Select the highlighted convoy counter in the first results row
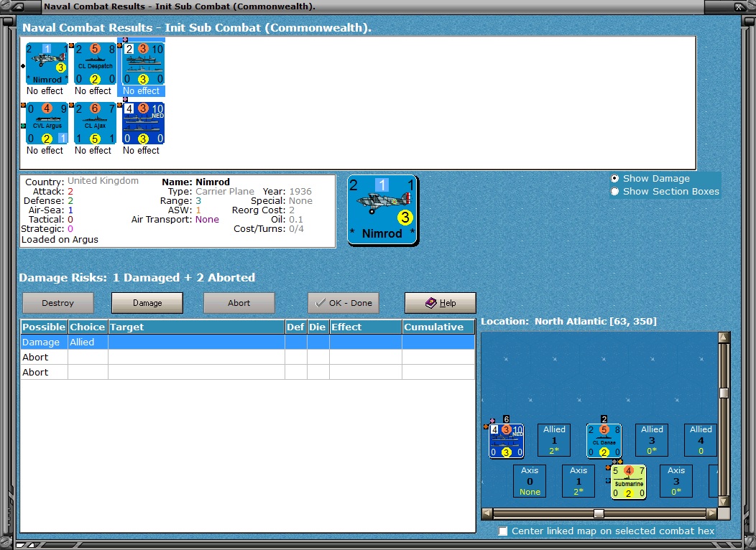This screenshot has width=756, height=550. tap(143, 64)
